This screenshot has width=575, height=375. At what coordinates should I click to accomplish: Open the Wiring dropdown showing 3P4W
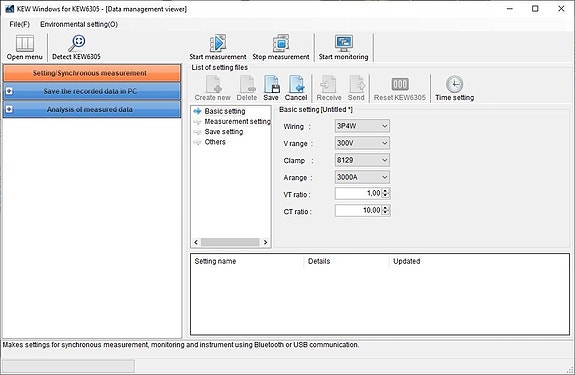pos(362,126)
